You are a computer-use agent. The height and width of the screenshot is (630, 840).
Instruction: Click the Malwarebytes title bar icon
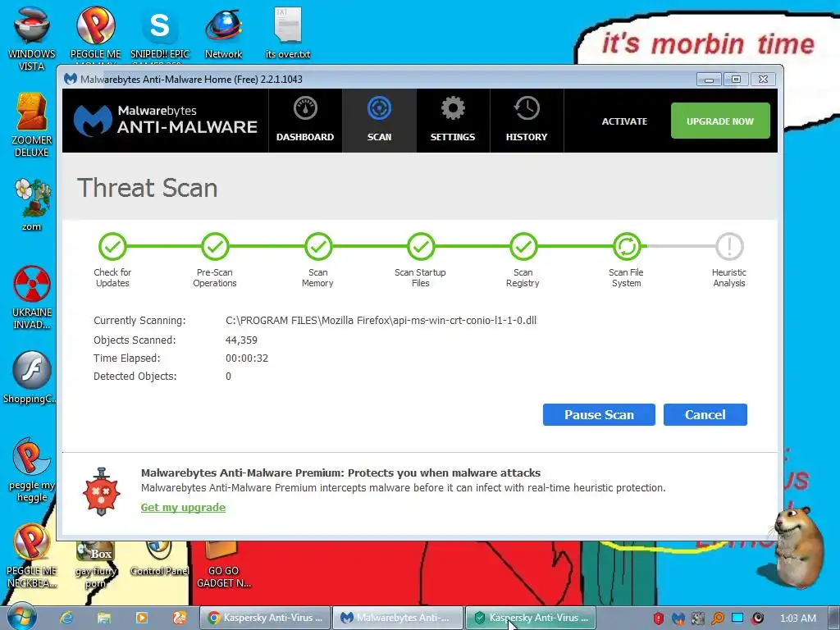pyautogui.click(x=71, y=79)
